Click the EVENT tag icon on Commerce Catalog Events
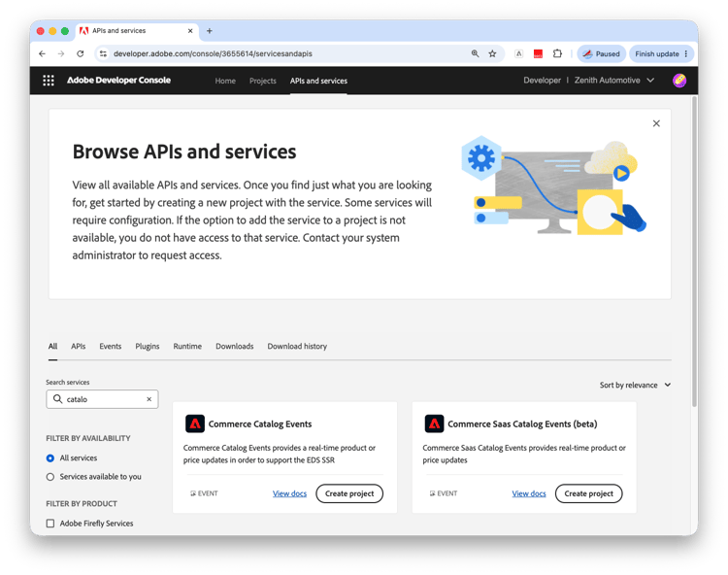Image resolution: width=728 pixels, height=575 pixels. click(193, 493)
